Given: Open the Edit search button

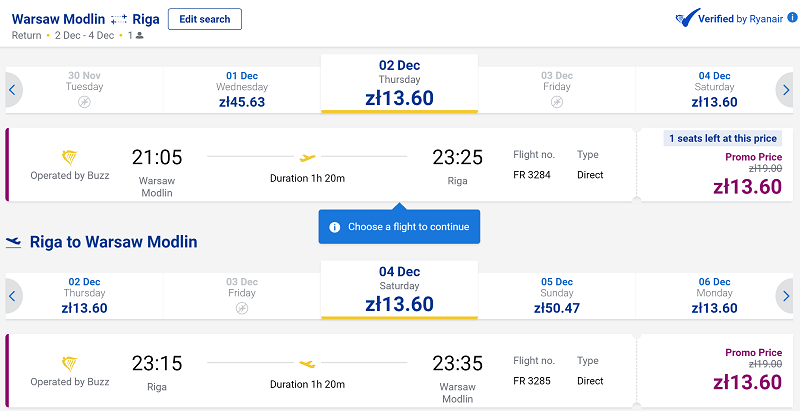Looking at the screenshot, I should click(205, 19).
